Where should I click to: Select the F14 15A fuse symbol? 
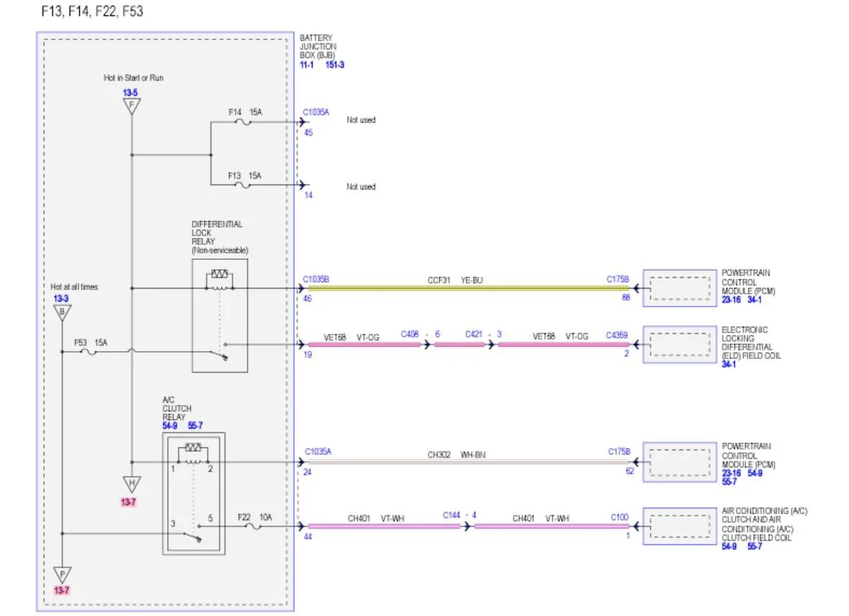[243, 122]
